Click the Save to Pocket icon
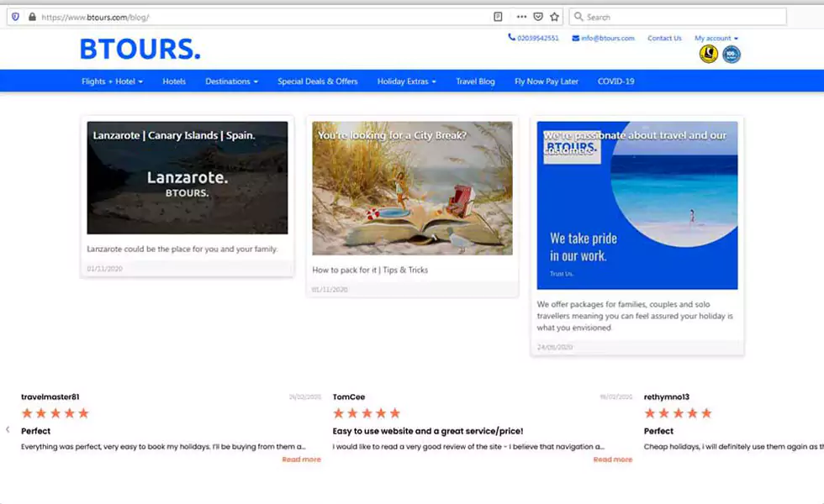The width and height of the screenshot is (824, 504). (x=538, y=17)
